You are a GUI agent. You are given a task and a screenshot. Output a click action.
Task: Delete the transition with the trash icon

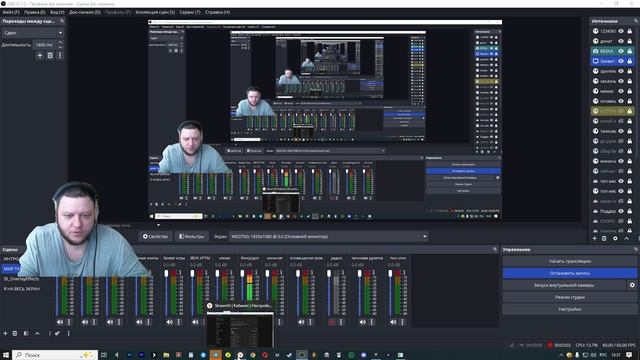tap(50, 56)
